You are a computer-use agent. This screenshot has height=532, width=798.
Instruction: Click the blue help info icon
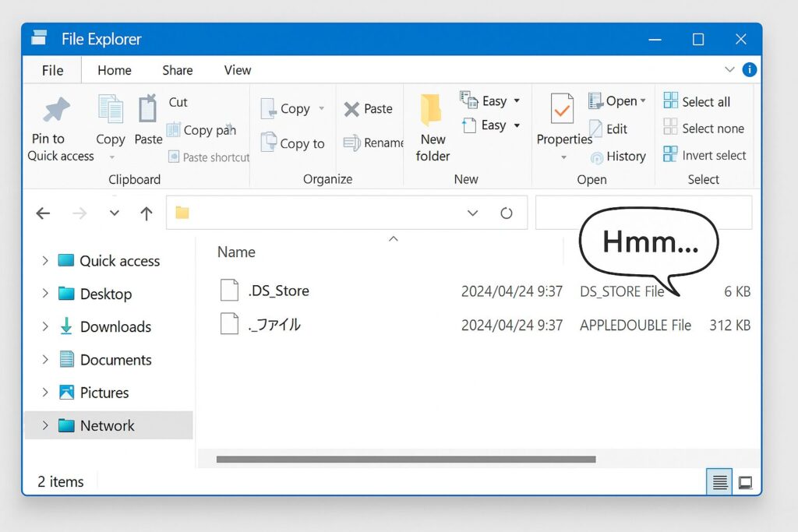tap(750, 70)
